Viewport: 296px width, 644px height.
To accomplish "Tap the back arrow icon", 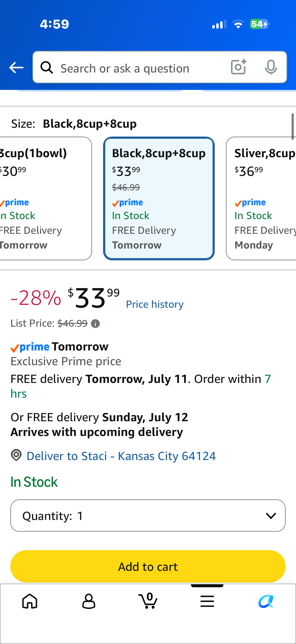I will click(16, 68).
